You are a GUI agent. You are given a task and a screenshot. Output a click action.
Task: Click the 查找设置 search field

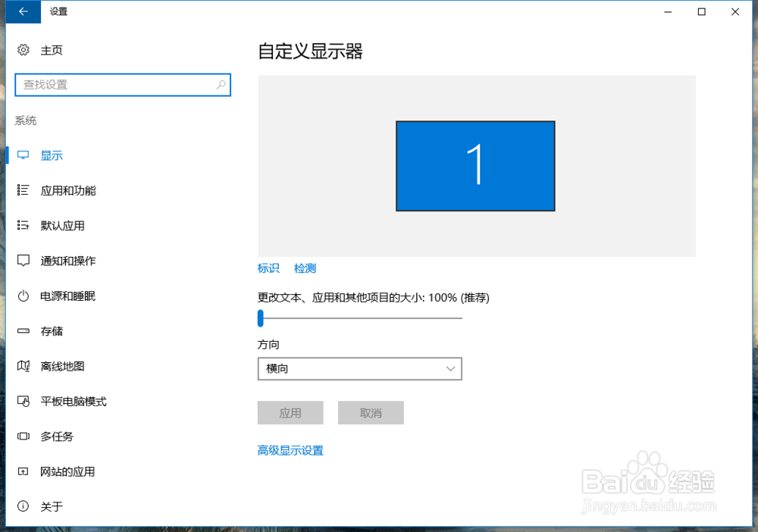pyautogui.click(x=123, y=85)
